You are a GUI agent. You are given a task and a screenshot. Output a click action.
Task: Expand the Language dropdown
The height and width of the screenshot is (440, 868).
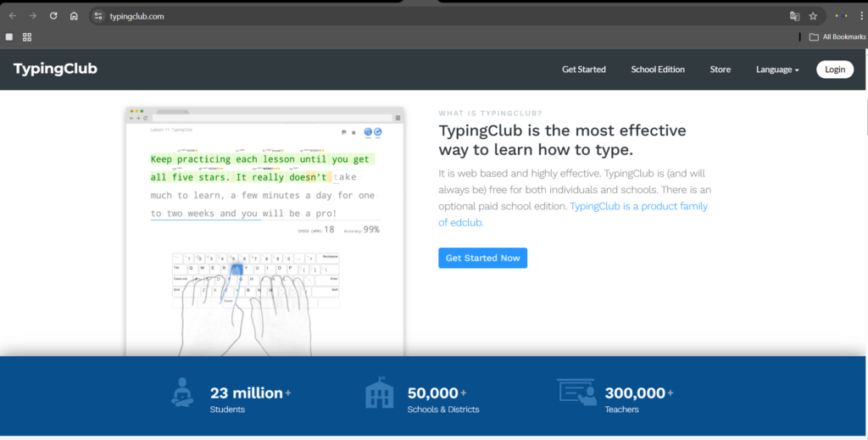click(x=777, y=70)
